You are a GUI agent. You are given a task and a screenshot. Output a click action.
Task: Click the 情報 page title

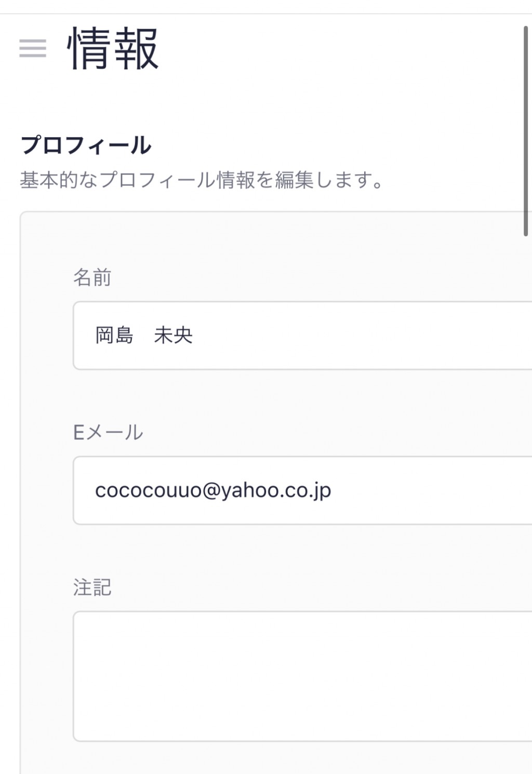click(x=113, y=48)
